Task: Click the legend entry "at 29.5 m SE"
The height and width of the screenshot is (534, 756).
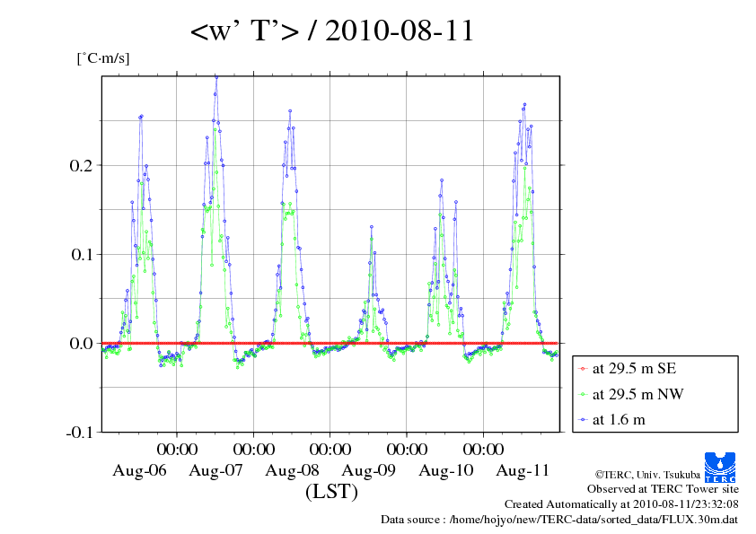Action: coord(634,369)
